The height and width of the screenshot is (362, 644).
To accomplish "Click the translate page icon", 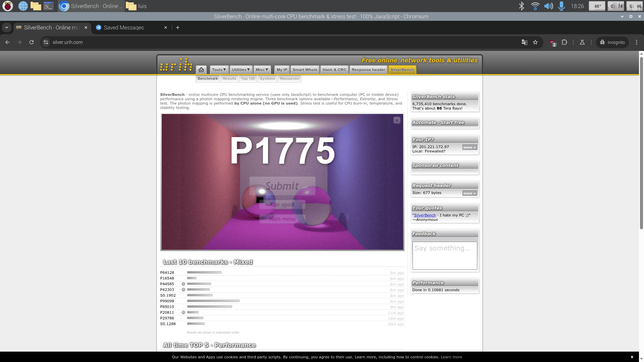I will point(525,42).
